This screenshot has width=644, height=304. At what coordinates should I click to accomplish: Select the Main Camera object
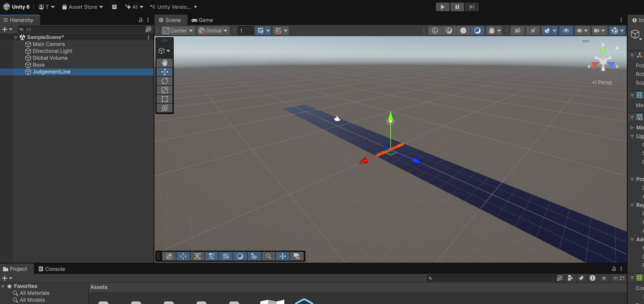[49, 44]
